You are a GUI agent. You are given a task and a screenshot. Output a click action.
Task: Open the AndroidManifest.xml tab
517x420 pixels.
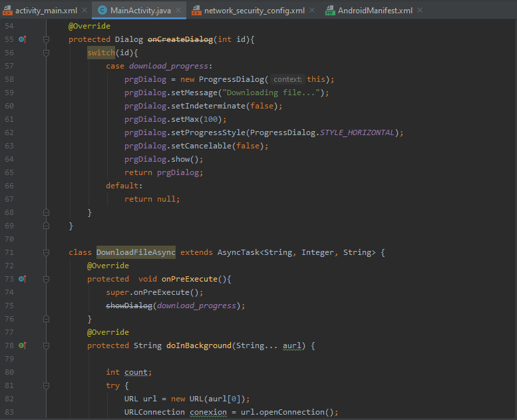[x=375, y=11]
